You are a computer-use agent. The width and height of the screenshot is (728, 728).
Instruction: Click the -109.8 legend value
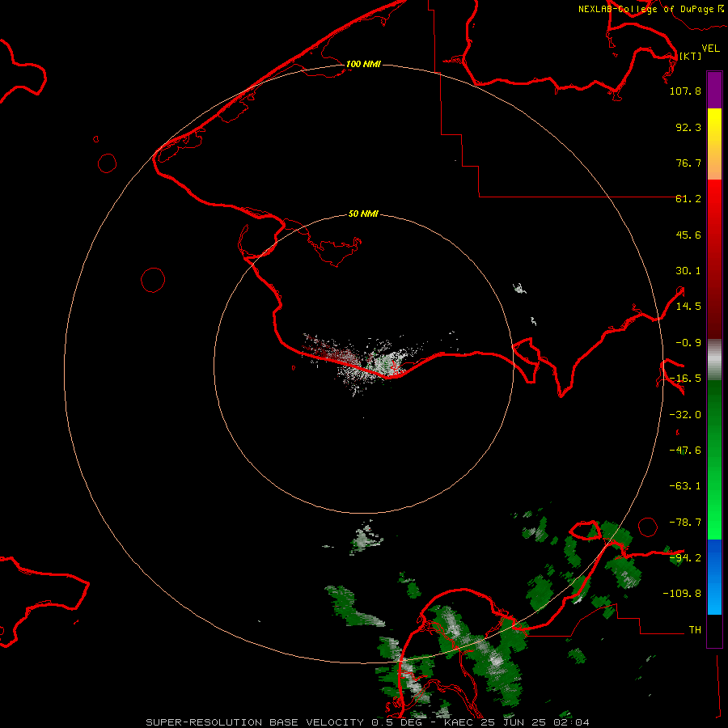click(682, 594)
